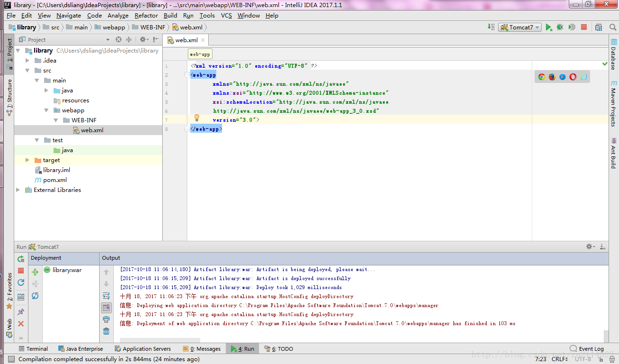
Task: Toggle Database tool window side button
Action: point(614,55)
